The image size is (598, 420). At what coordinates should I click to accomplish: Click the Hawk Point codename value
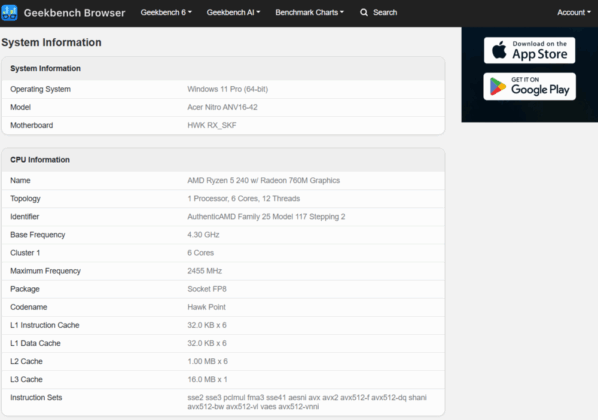pyautogui.click(x=206, y=307)
